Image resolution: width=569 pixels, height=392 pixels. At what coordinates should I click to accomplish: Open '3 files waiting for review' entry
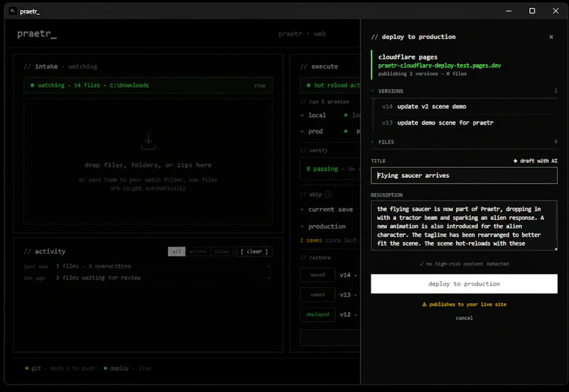tap(147, 278)
